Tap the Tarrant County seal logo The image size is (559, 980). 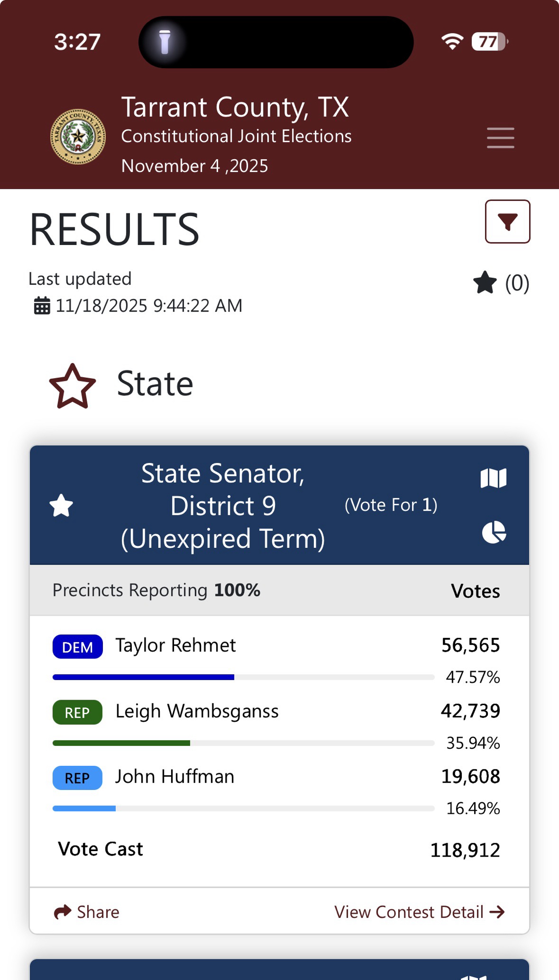[x=78, y=137]
